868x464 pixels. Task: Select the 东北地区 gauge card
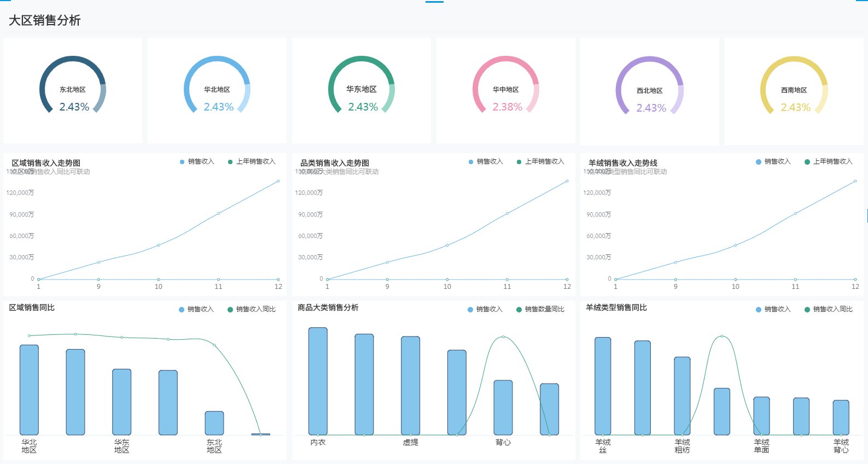pyautogui.click(x=73, y=90)
